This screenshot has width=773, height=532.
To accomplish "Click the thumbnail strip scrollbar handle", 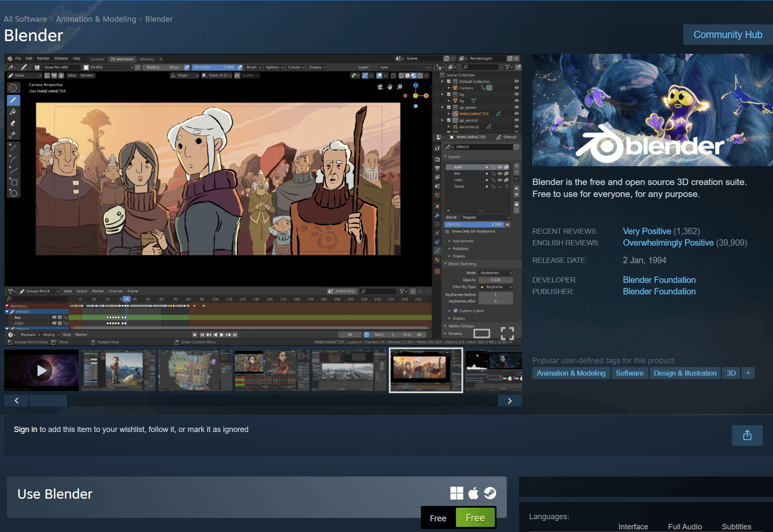I will [48, 400].
